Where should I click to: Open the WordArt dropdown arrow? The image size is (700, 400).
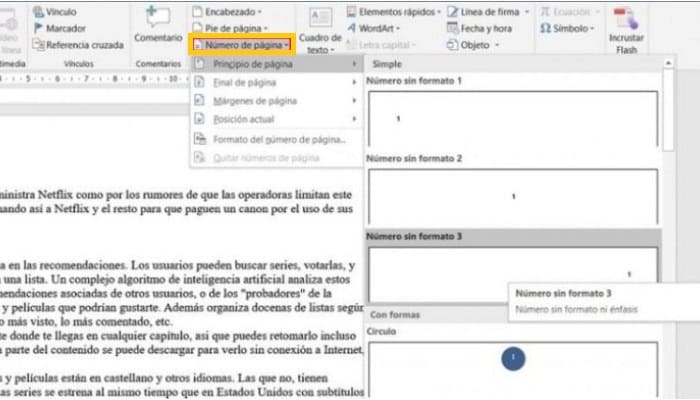(398, 29)
